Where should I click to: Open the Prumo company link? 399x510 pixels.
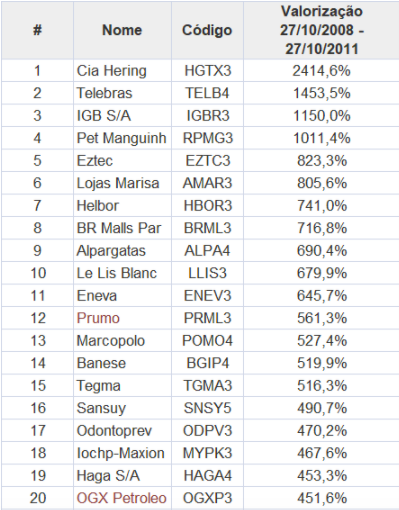coord(98,318)
